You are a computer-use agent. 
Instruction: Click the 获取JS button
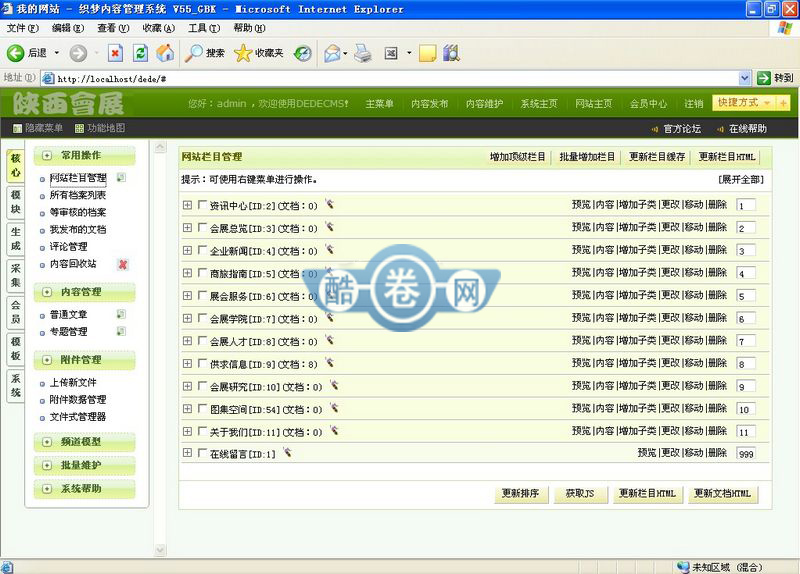pyautogui.click(x=581, y=493)
